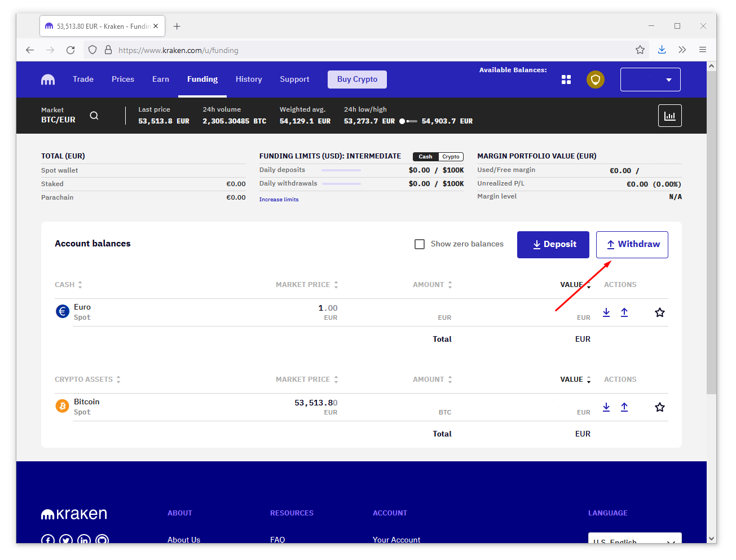Click the Deposit button

[x=553, y=245]
